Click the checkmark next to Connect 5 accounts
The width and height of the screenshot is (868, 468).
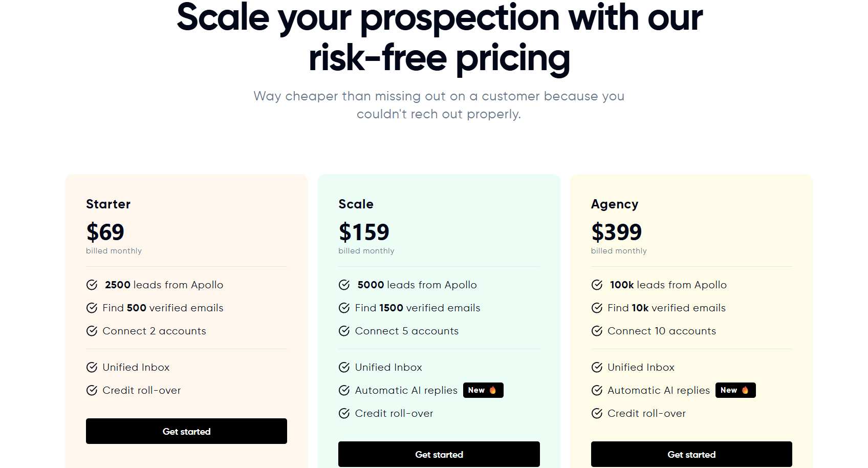pyautogui.click(x=344, y=331)
